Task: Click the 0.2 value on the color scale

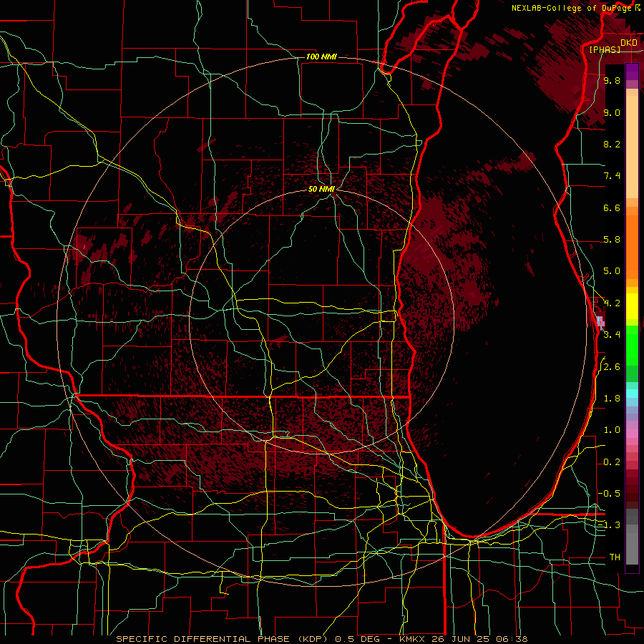Action: pos(612,462)
